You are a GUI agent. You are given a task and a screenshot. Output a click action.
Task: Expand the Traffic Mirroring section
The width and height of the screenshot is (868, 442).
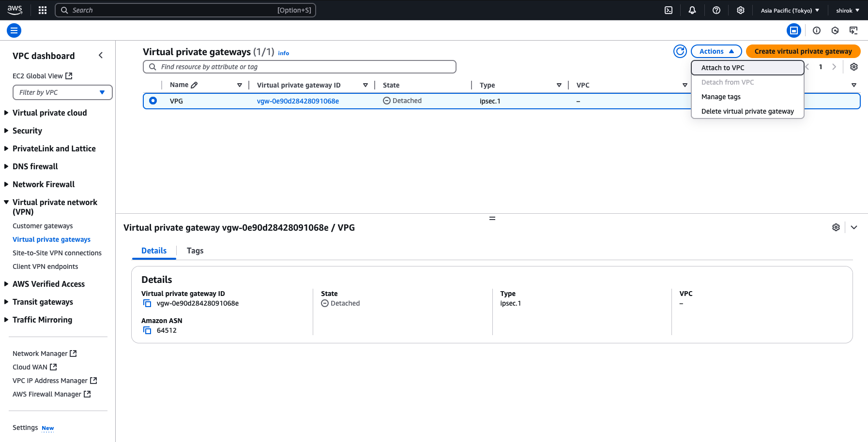(x=6, y=320)
